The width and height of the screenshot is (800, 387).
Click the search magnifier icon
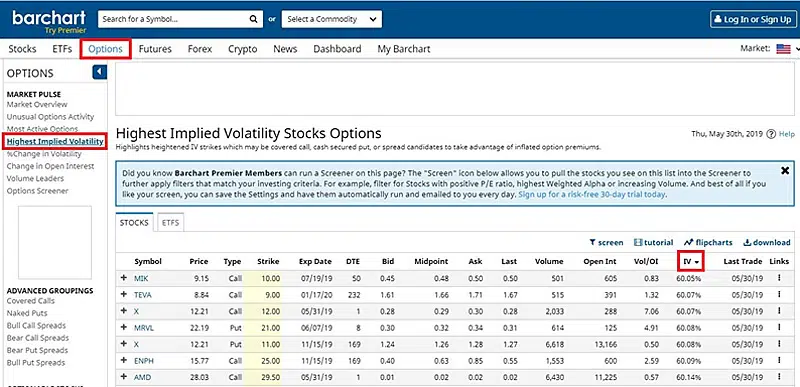(x=253, y=19)
